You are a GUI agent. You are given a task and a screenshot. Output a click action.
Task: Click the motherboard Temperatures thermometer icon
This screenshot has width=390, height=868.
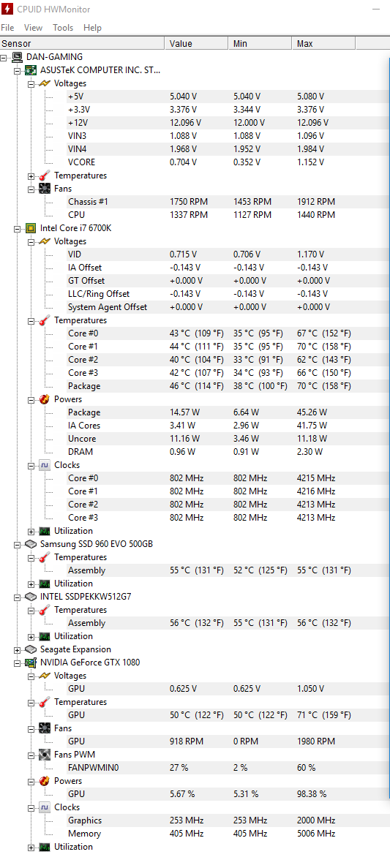(x=45, y=176)
